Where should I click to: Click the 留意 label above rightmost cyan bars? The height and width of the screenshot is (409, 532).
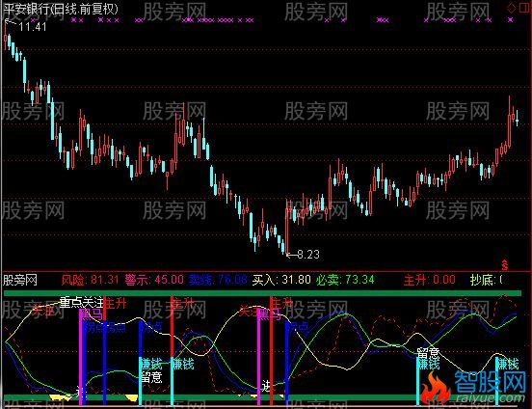tap(428, 353)
